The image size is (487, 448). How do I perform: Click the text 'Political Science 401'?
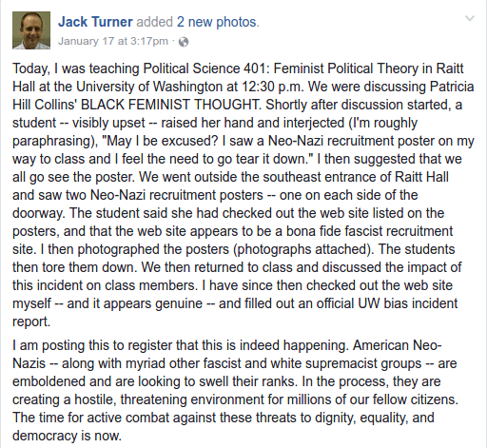[x=205, y=68]
